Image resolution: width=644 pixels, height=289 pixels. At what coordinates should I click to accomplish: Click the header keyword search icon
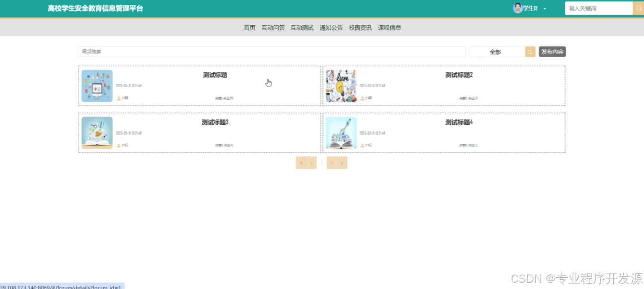click(x=639, y=8)
